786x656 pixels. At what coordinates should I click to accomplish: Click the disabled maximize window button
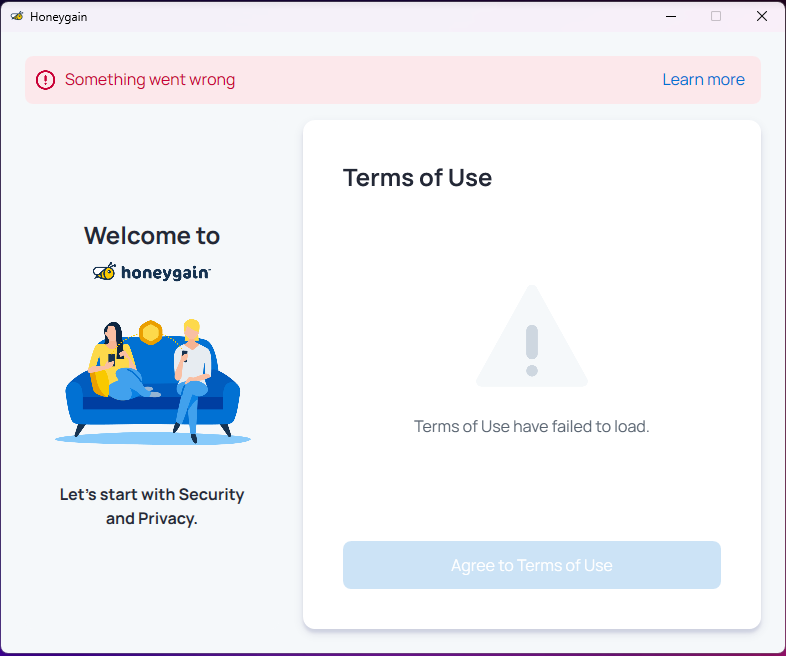[x=716, y=17]
